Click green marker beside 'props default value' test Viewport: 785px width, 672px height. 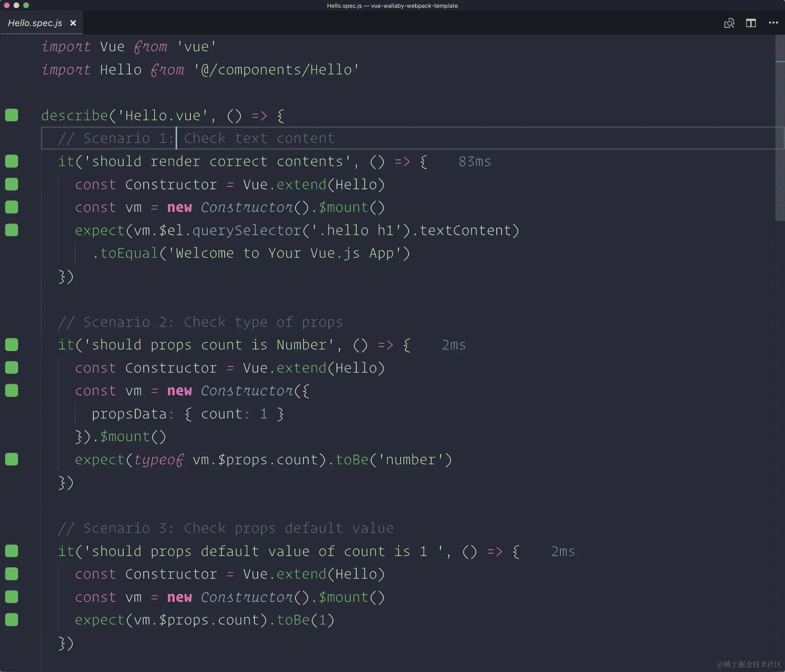tap(12, 551)
